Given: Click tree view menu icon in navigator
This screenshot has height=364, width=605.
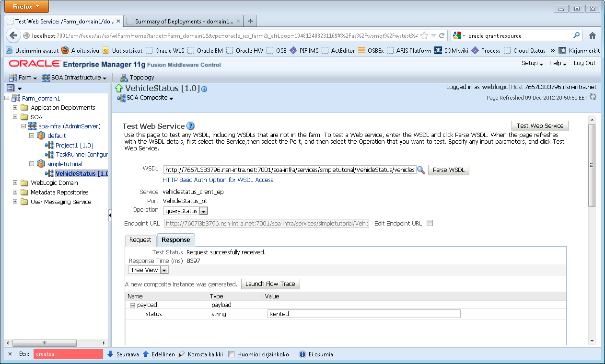Looking at the screenshot, I should [x=10, y=88].
